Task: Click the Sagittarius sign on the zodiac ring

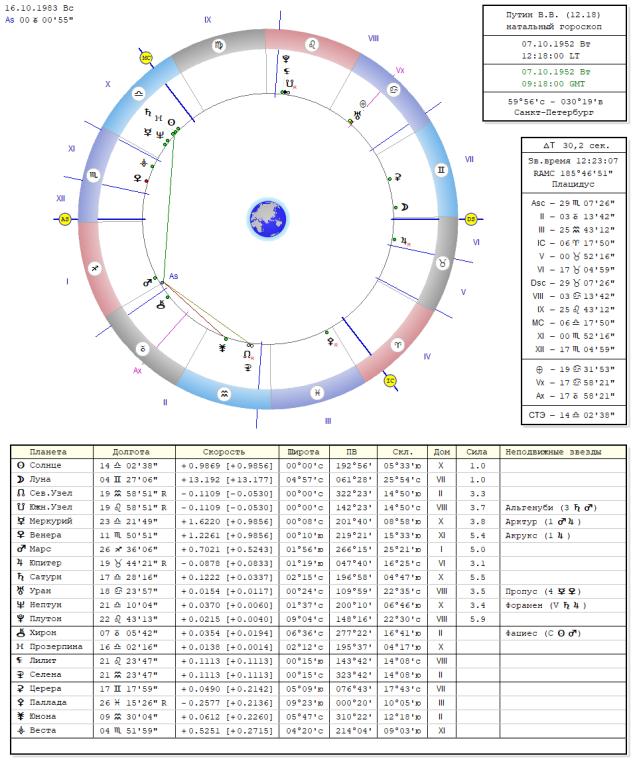Action: pyautogui.click(x=95, y=268)
